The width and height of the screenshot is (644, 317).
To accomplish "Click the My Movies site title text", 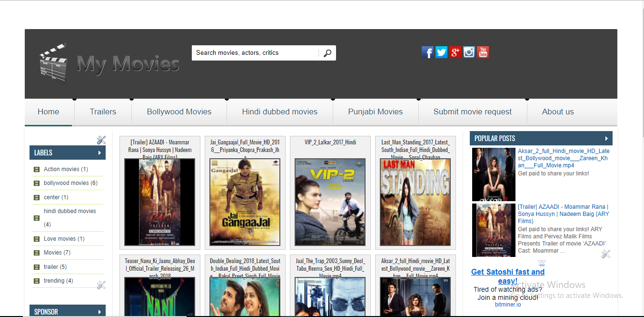I will click(128, 64).
